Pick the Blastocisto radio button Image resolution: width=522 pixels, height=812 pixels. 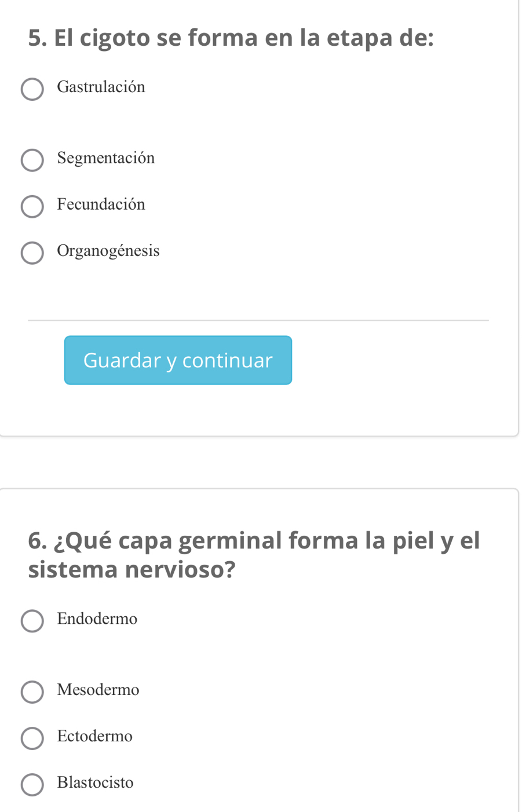[x=32, y=785]
